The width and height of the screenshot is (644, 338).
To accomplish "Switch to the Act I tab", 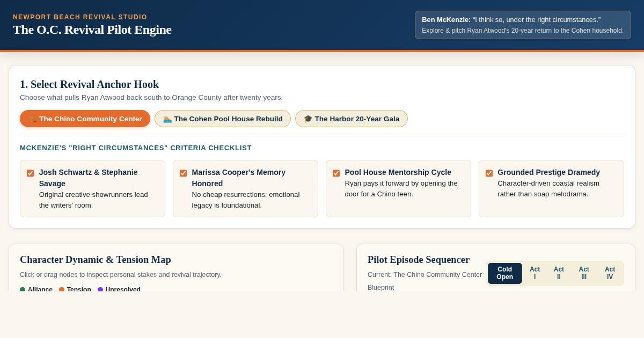I will (535, 273).
